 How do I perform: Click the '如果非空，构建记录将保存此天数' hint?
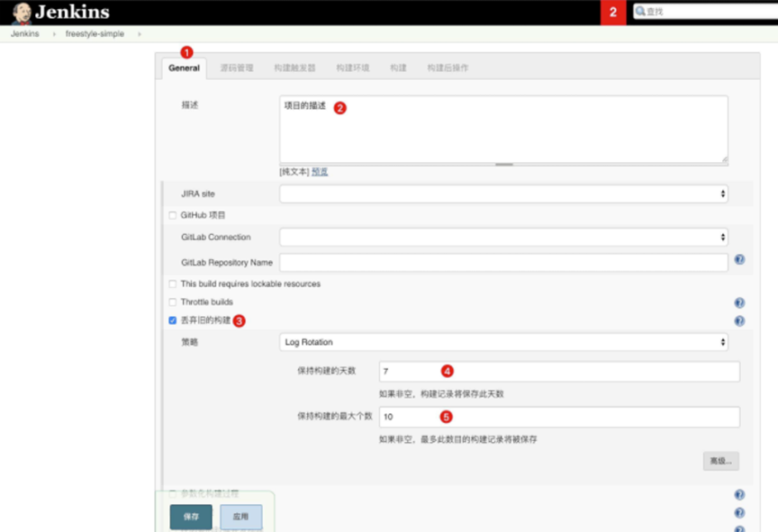coord(441,394)
